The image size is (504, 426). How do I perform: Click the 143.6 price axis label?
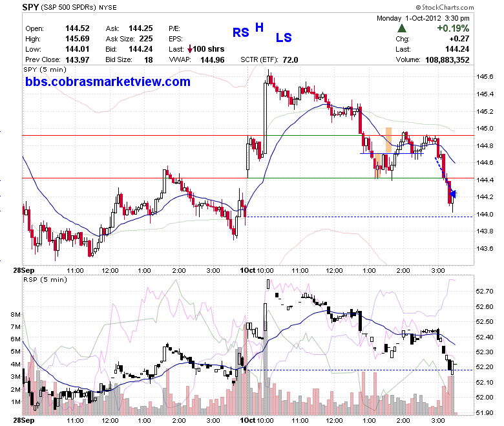[x=485, y=248]
